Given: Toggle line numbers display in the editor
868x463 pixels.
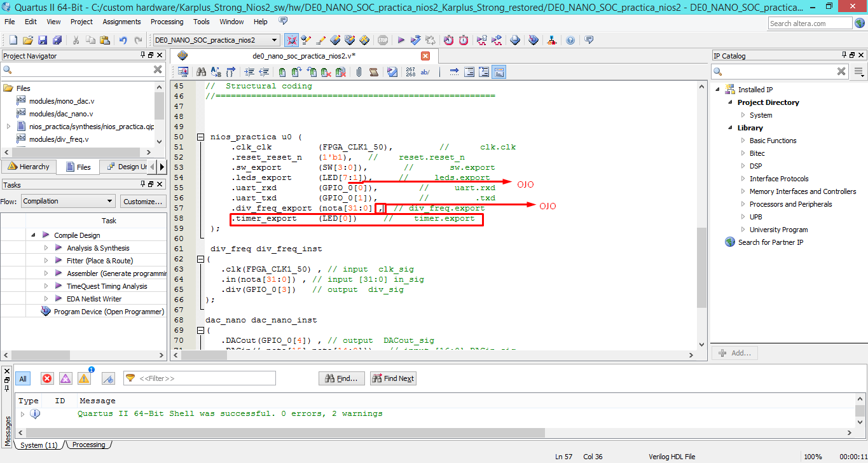Looking at the screenshot, I should click(x=410, y=72).
